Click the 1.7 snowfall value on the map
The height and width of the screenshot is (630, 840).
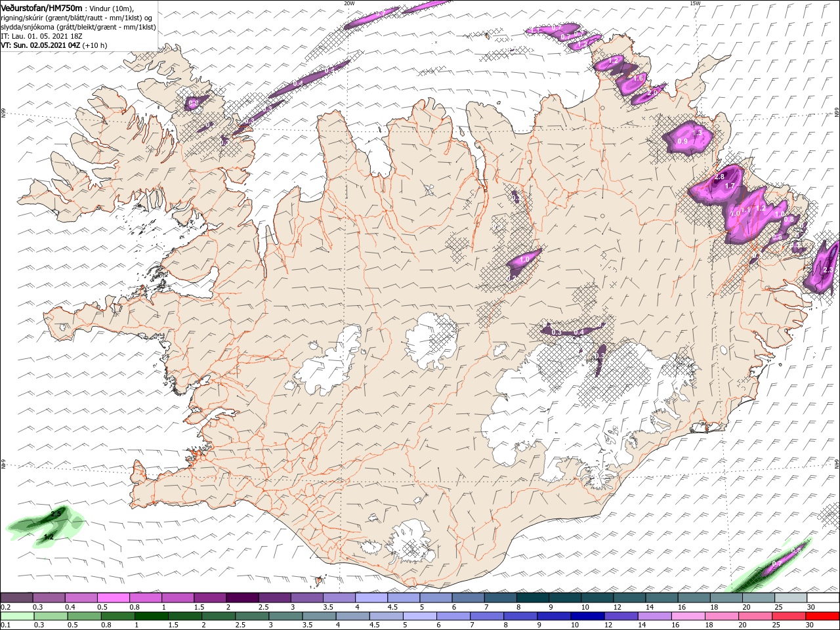tap(729, 186)
